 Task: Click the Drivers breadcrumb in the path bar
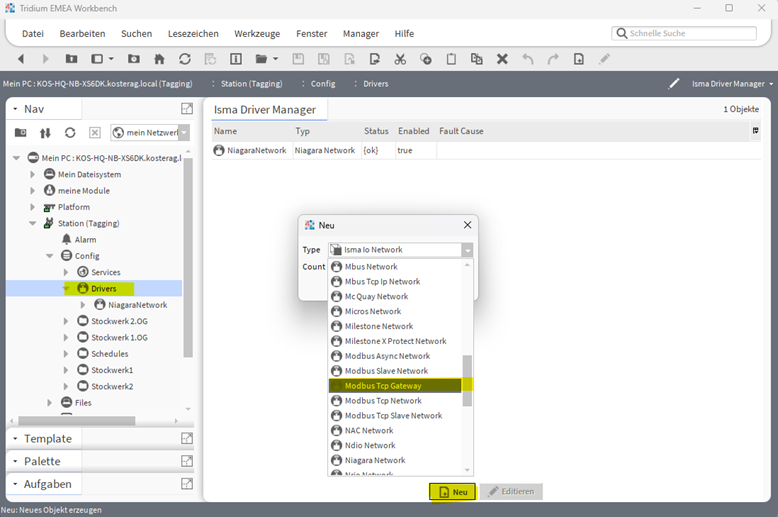pos(376,84)
